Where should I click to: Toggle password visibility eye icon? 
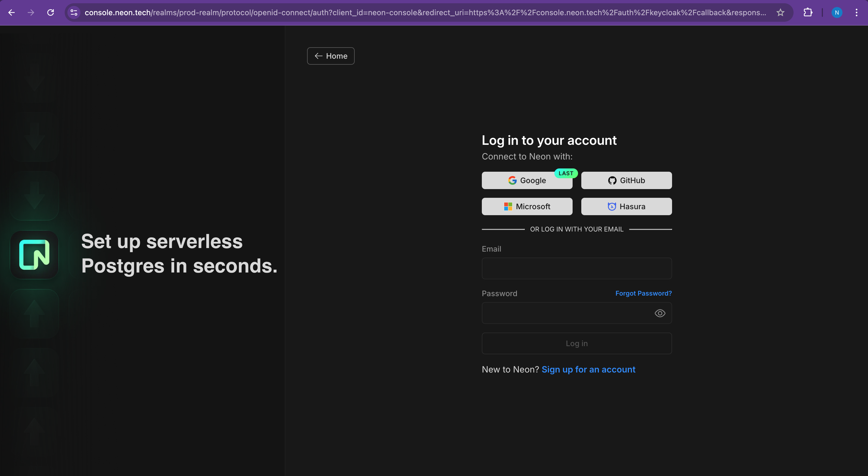coord(660,313)
